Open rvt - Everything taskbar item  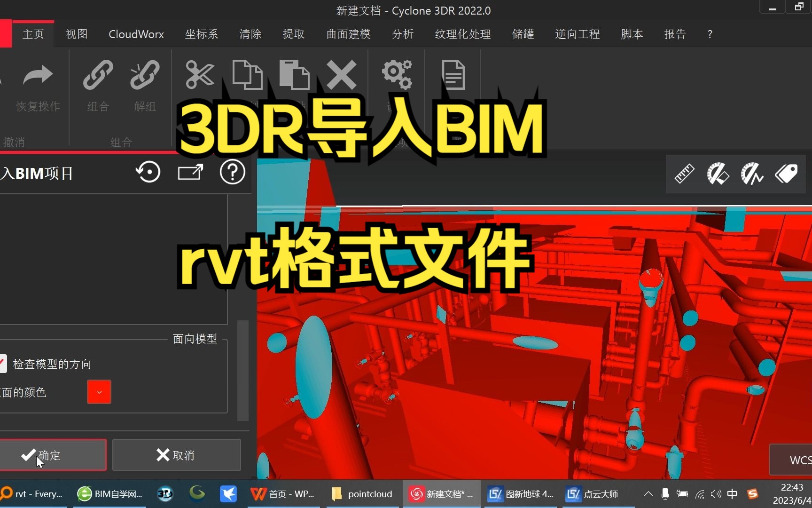pos(33,494)
